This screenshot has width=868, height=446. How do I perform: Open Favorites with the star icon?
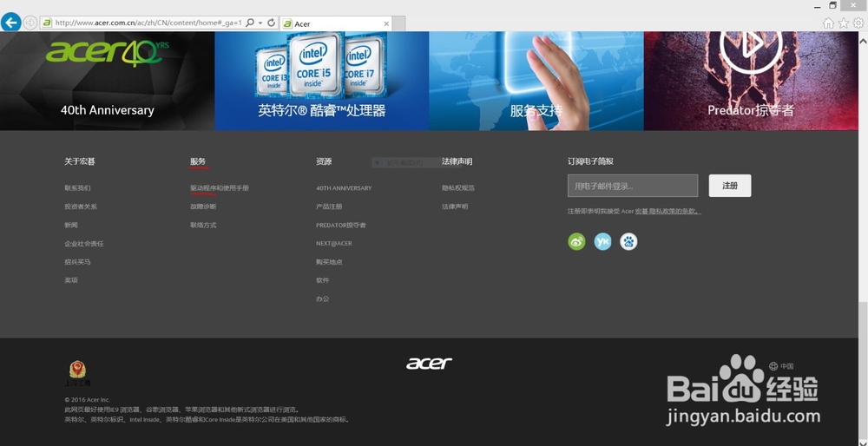pos(843,23)
